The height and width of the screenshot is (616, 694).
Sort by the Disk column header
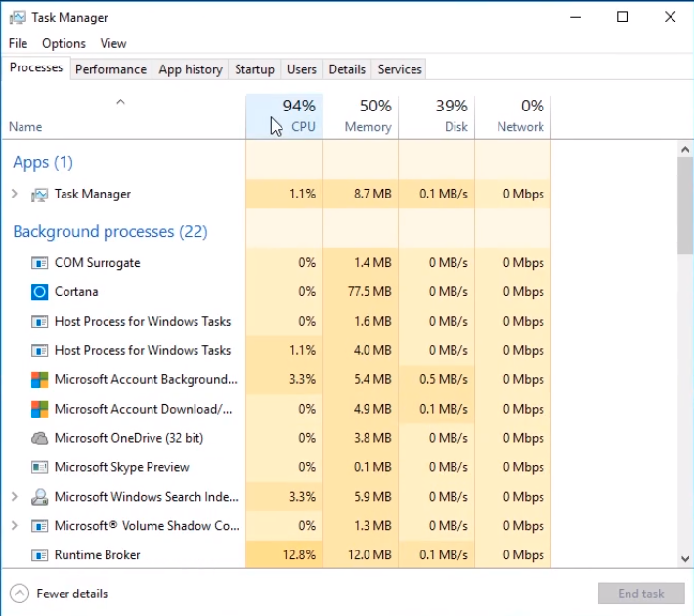(437, 117)
